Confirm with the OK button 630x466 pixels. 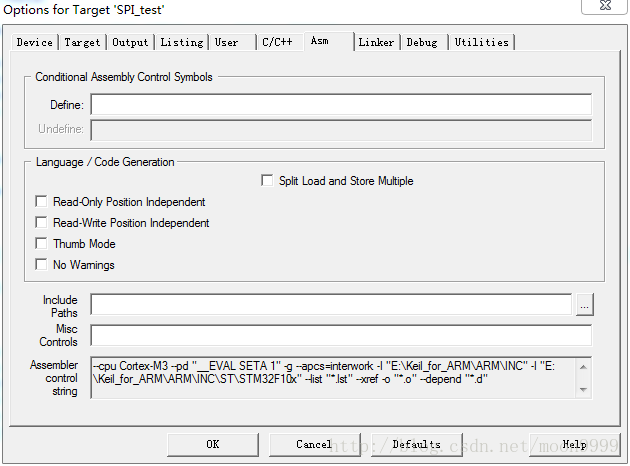click(213, 444)
